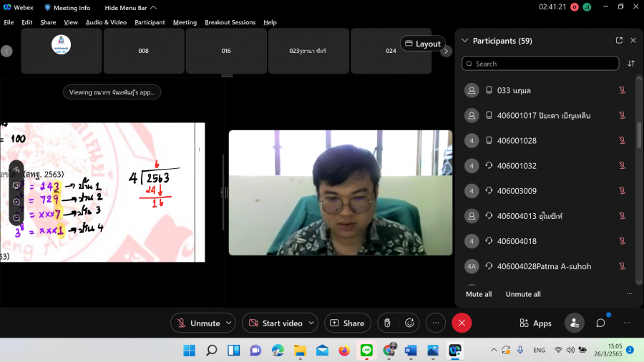Expand the audio options arrow beside Unmute
The image size is (644, 362).
(229, 323)
